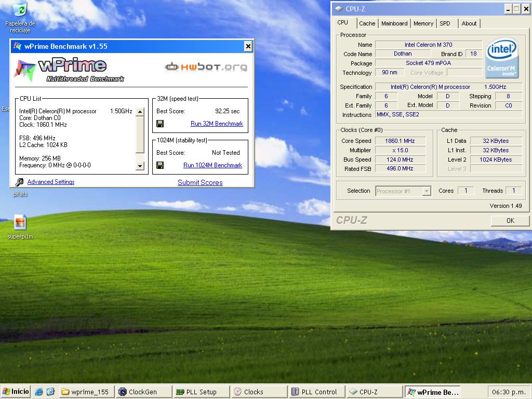The width and height of the screenshot is (532, 399).
Task: Click the save icon for the 1024M score
Action: point(160,165)
